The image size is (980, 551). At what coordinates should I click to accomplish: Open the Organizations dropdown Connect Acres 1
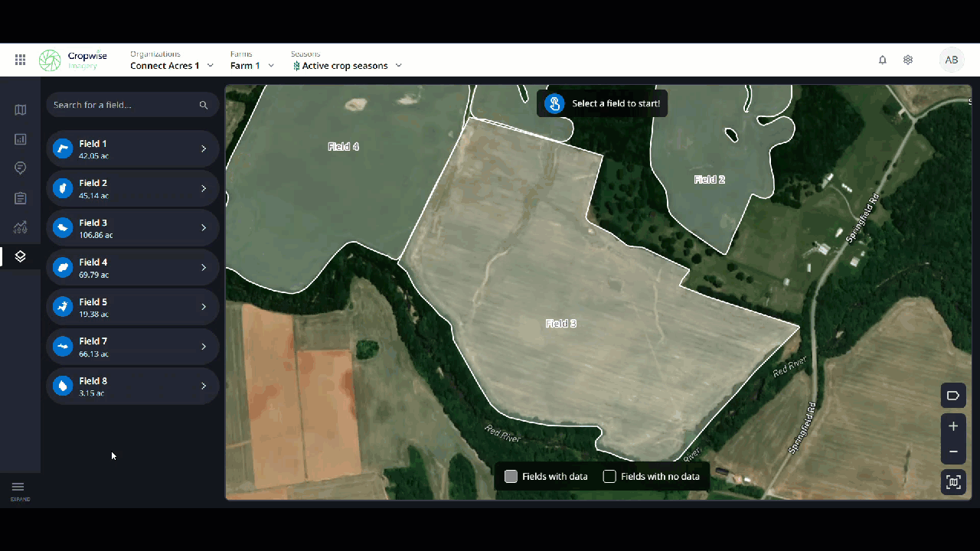pos(171,66)
